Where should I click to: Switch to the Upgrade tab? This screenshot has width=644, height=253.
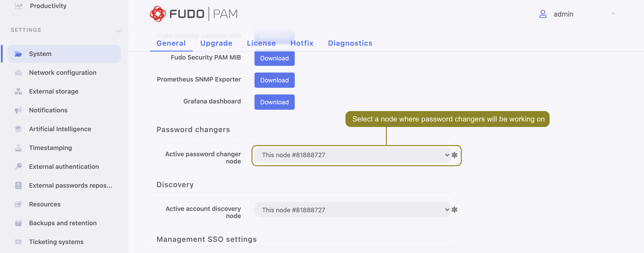point(216,43)
